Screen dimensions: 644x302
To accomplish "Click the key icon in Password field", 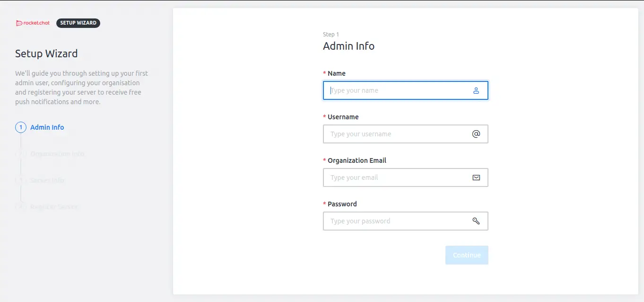I will [x=476, y=221].
